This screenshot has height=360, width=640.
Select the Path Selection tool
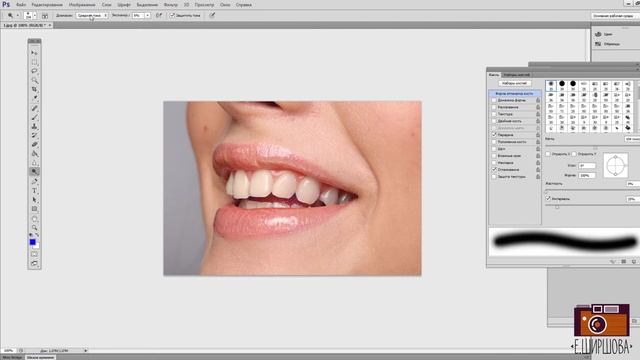pyautogui.click(x=34, y=200)
